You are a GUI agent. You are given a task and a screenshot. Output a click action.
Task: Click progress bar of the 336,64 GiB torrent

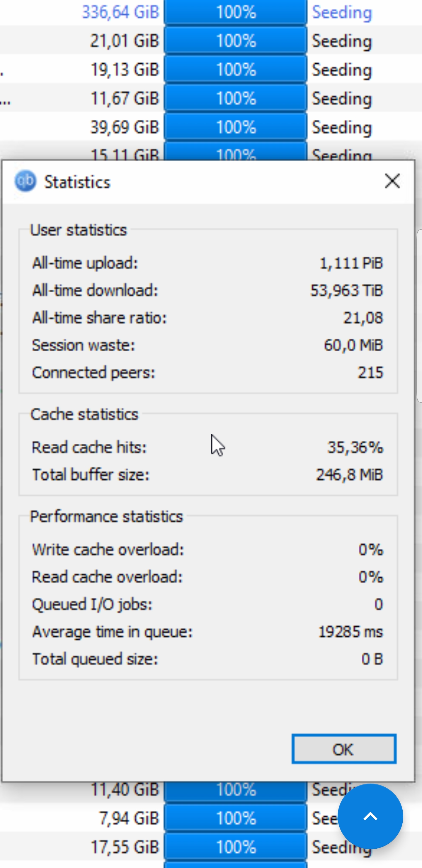(235, 13)
